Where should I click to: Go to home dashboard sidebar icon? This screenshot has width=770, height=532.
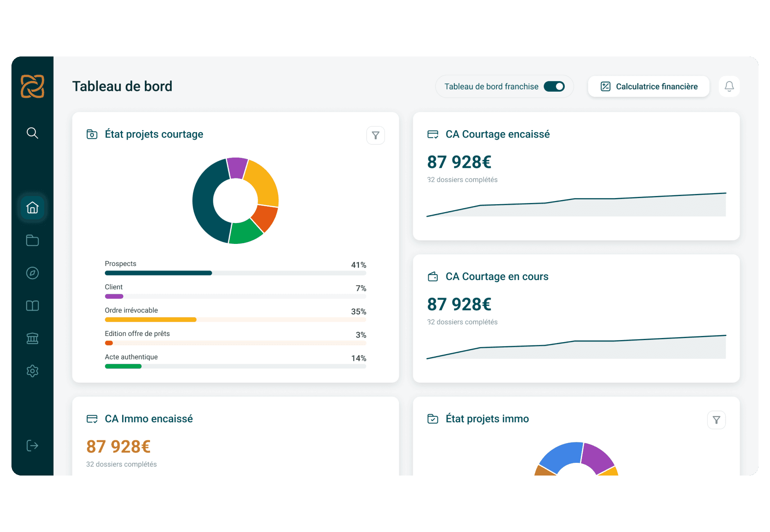32,207
